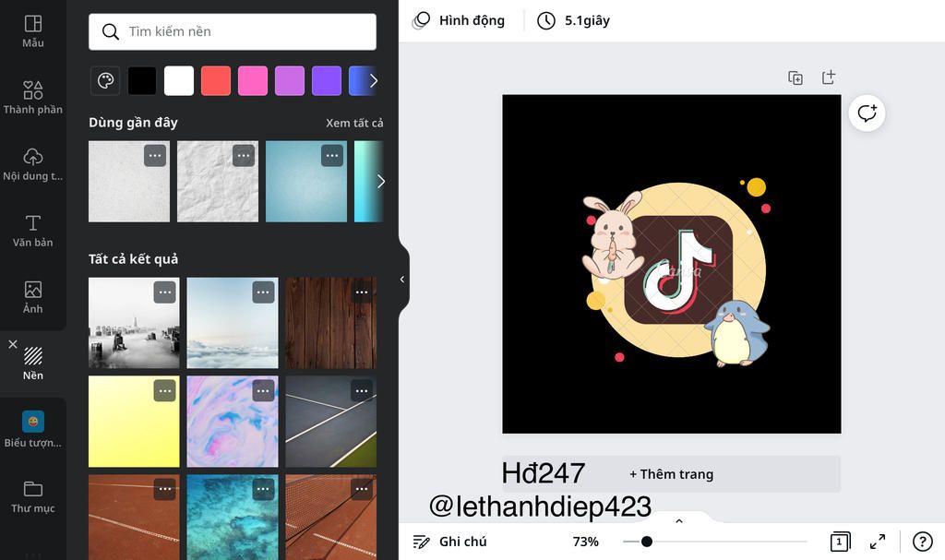Open the Văn bản text tab
Viewport: 945px width, 560px height.
point(32,231)
